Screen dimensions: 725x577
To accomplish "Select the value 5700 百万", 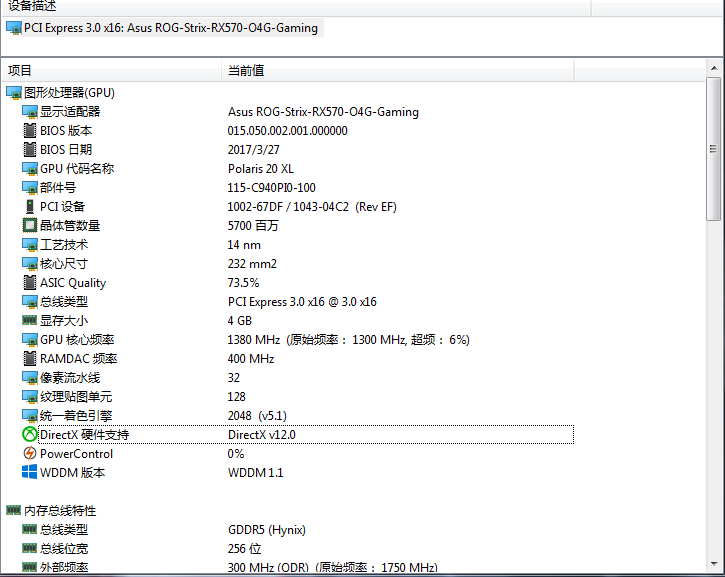I will pos(253,226).
